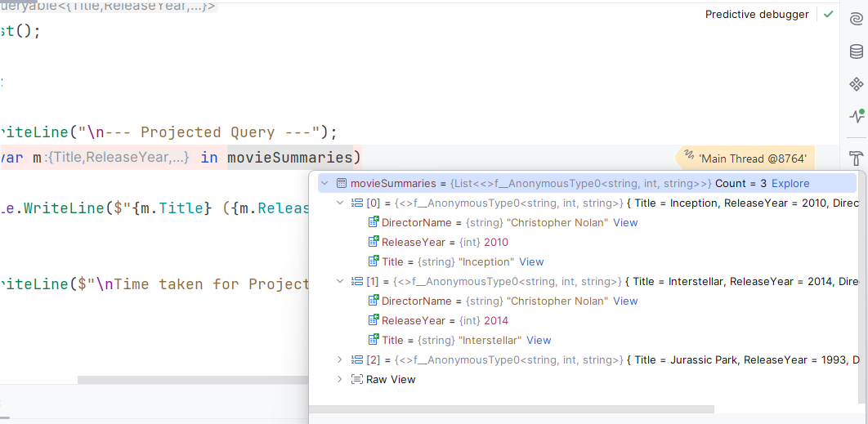Viewport: 868px width, 424px height.
Task: Click the editor's horizontal scrollbar thumb
Action: (x=193, y=380)
